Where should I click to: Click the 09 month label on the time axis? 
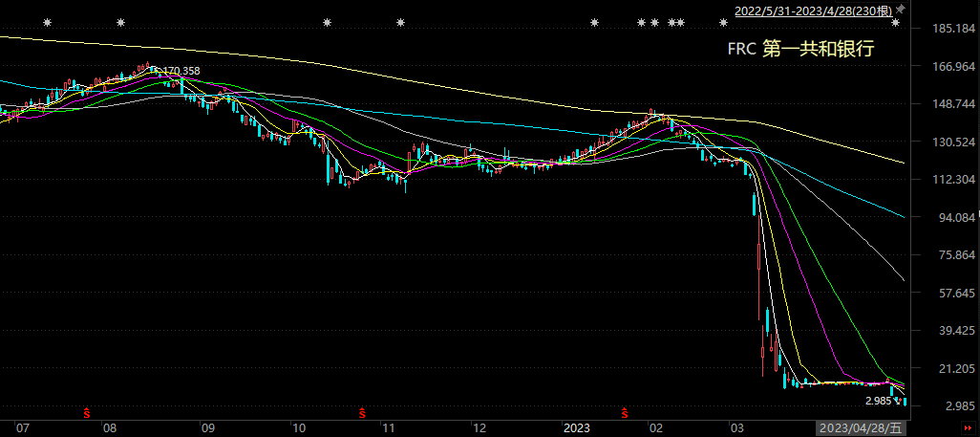point(207,428)
